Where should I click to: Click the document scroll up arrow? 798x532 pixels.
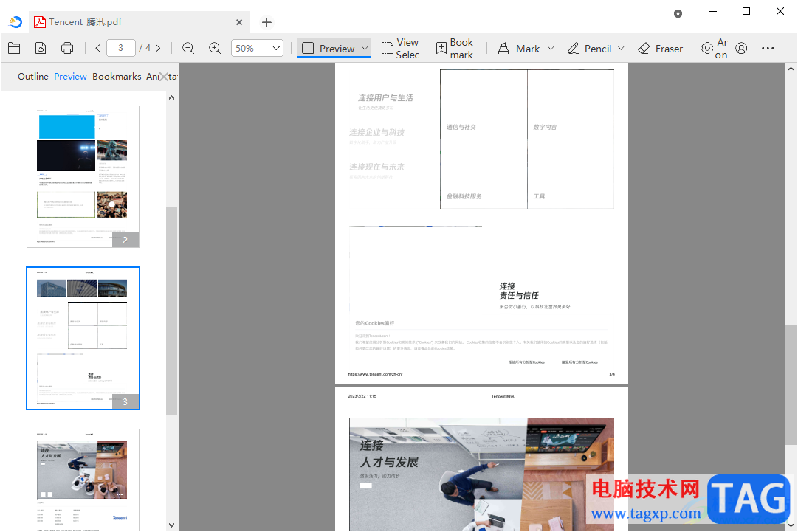click(x=791, y=69)
